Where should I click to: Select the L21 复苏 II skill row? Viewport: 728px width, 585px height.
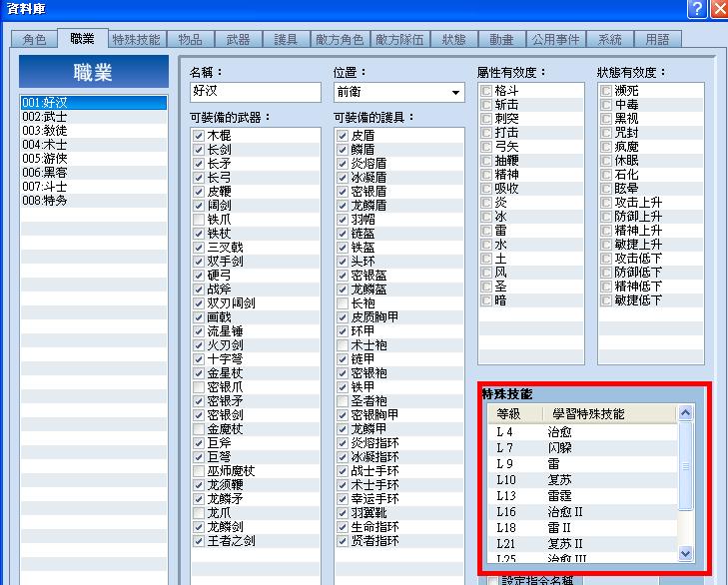point(582,543)
